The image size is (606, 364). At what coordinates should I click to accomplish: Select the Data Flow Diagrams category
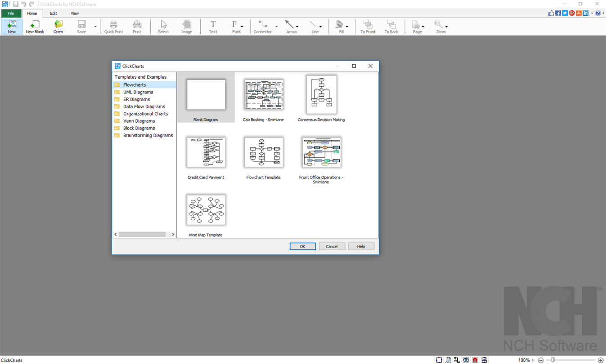coord(144,107)
